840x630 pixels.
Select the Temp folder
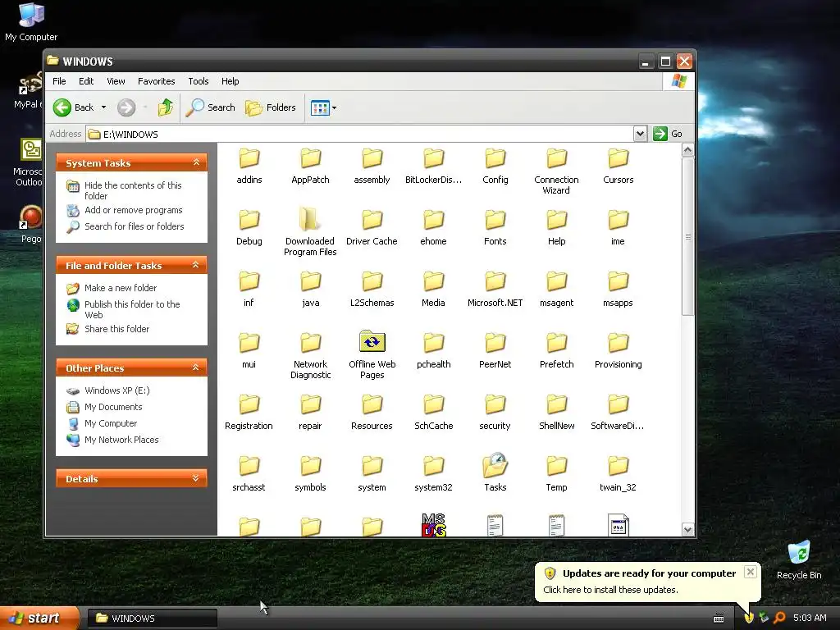(557, 474)
